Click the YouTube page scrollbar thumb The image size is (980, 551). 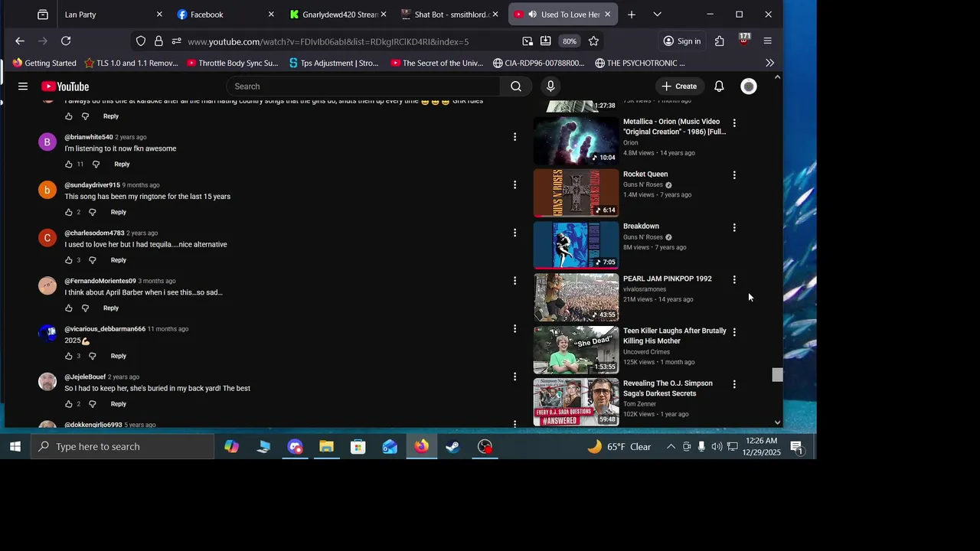coord(777,374)
